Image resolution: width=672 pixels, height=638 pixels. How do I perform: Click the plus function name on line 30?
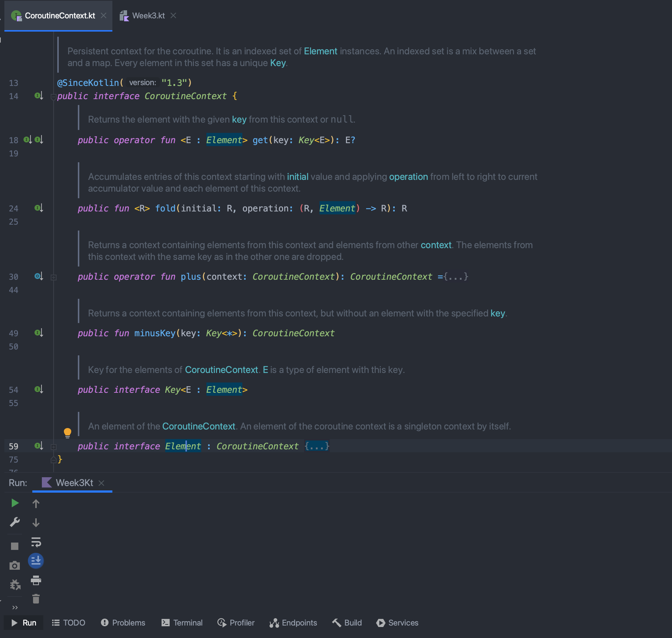(191, 276)
